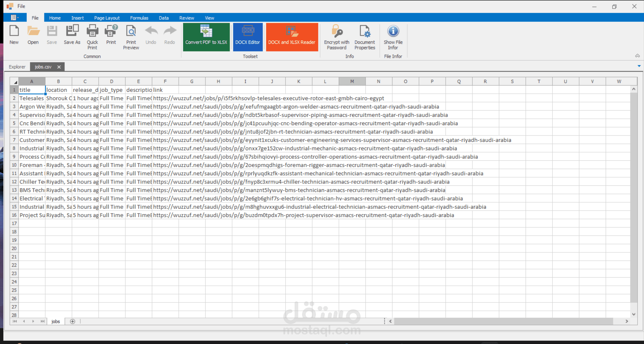Click the horizontal scrollbar left arrow
Screen dimensions: 644x344
[390, 321]
